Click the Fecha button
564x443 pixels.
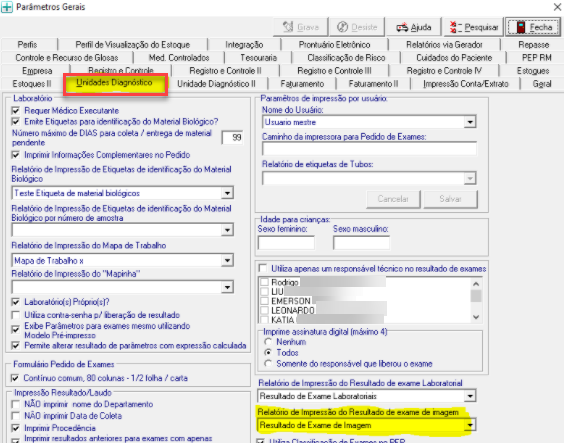pyautogui.click(x=533, y=27)
